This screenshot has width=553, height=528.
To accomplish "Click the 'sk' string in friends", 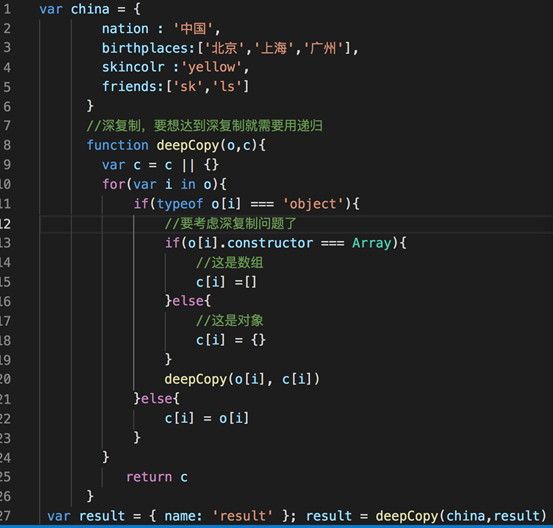I will (x=188, y=87).
